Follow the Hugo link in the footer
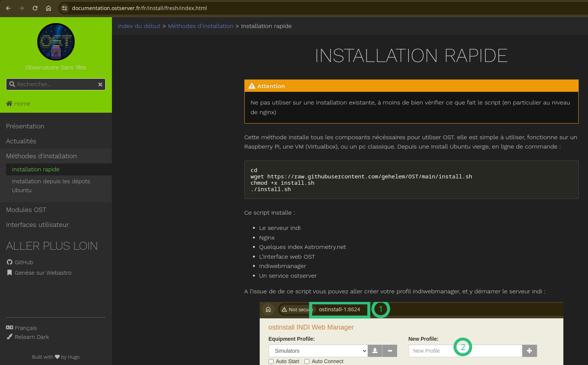Viewport: 588px width, 365px height. tap(73, 357)
